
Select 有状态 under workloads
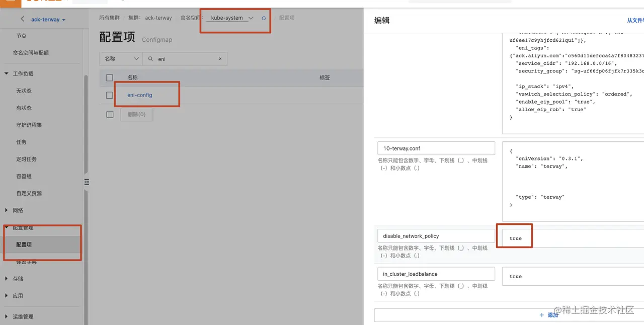[24, 108]
